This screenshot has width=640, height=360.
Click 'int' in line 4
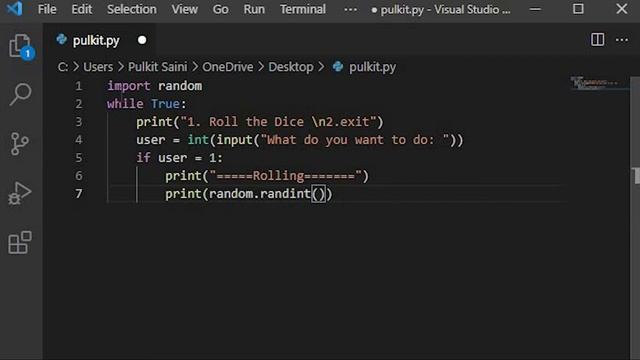(198, 140)
